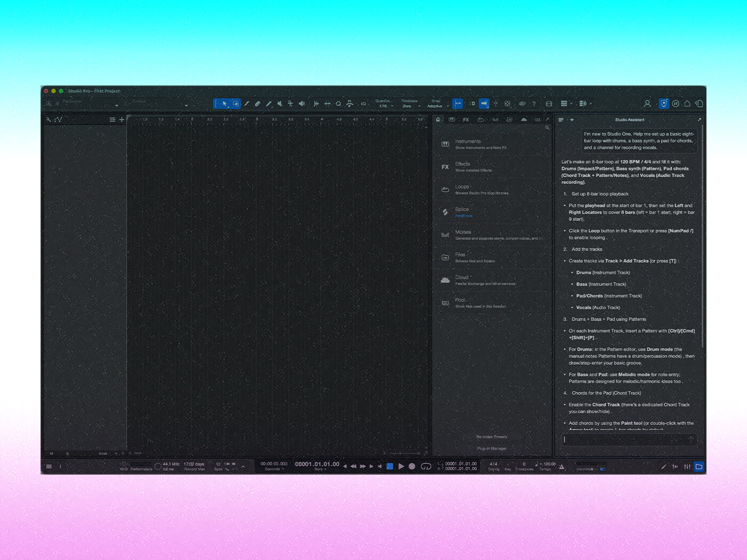This screenshot has width=747, height=560.
Task: Open the mixer icon in bottom bar
Action: point(687,467)
